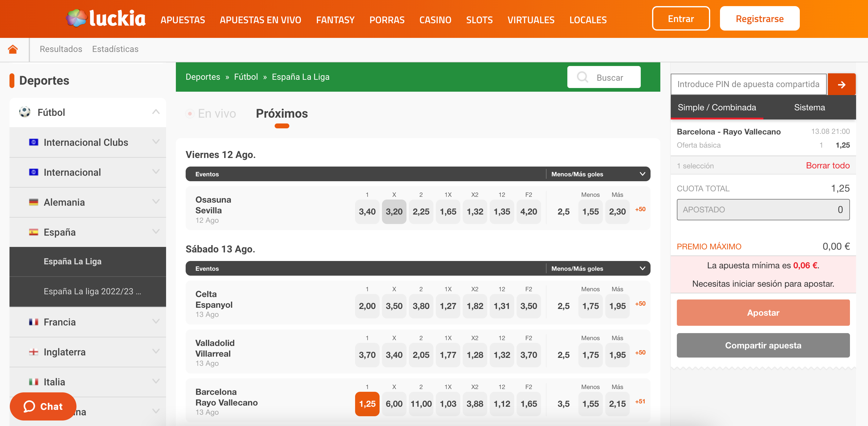Click the Registrarse button
The height and width of the screenshot is (426, 868).
(x=759, y=19)
